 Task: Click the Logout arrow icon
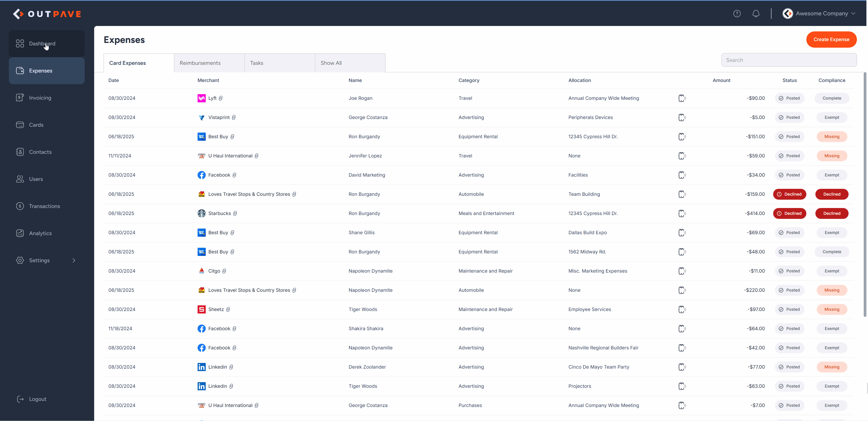pos(20,399)
